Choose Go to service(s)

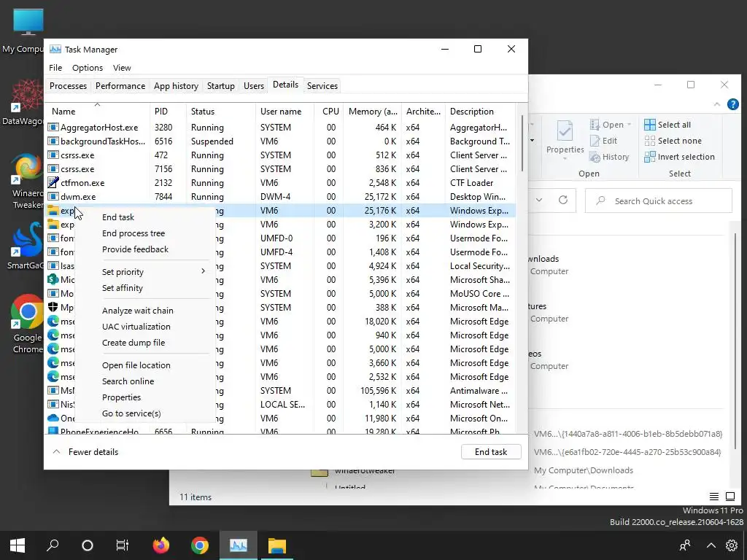pyautogui.click(x=131, y=413)
